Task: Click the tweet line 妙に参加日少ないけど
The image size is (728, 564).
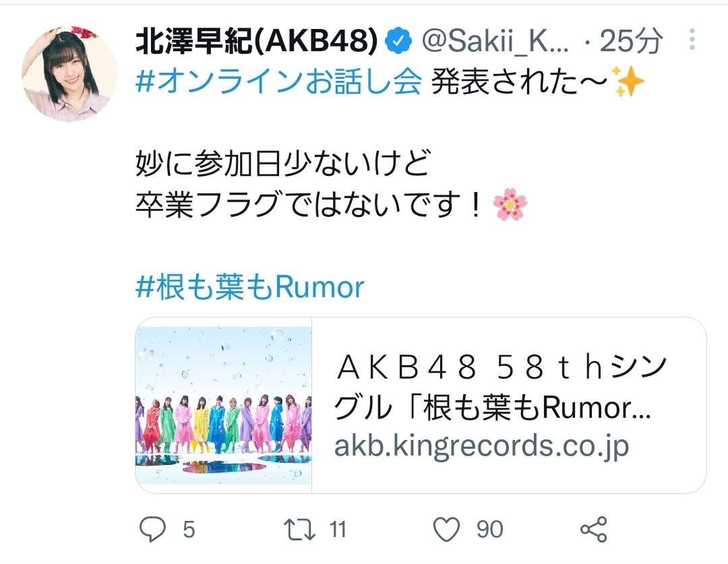Action: point(284,164)
